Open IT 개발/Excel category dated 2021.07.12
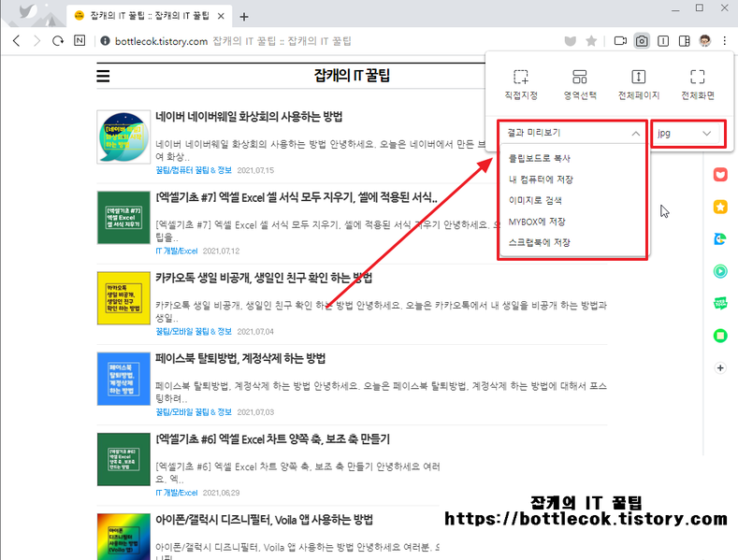Image resolution: width=738 pixels, height=560 pixels. (x=177, y=251)
